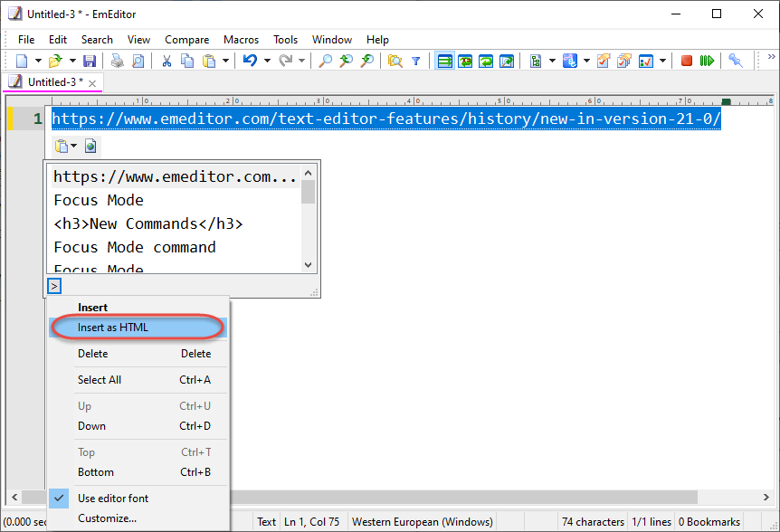Open all configurations properties stacked-check icon
Viewport: 780px width, 532px height.
(624, 61)
